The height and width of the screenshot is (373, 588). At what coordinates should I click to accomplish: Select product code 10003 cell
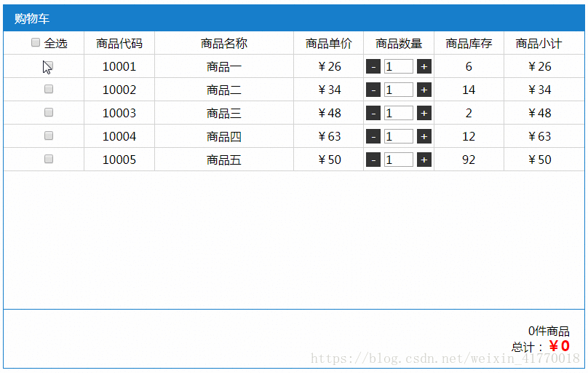(119, 113)
